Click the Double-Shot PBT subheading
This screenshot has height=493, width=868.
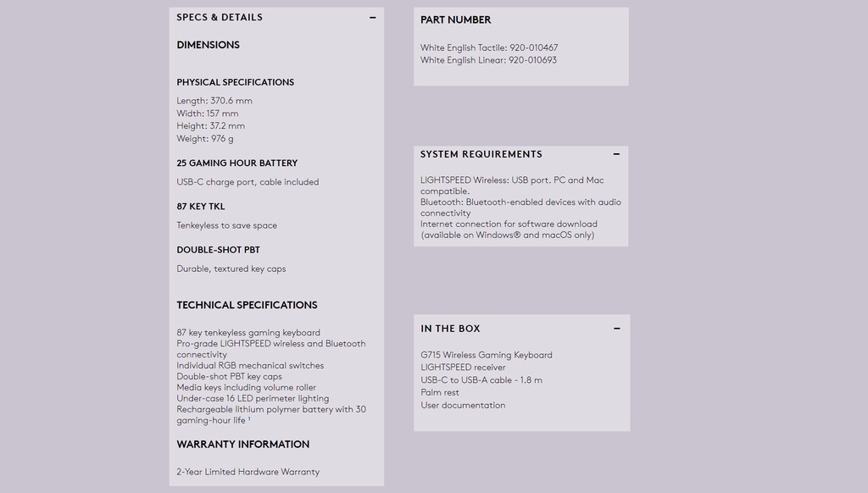click(x=218, y=250)
